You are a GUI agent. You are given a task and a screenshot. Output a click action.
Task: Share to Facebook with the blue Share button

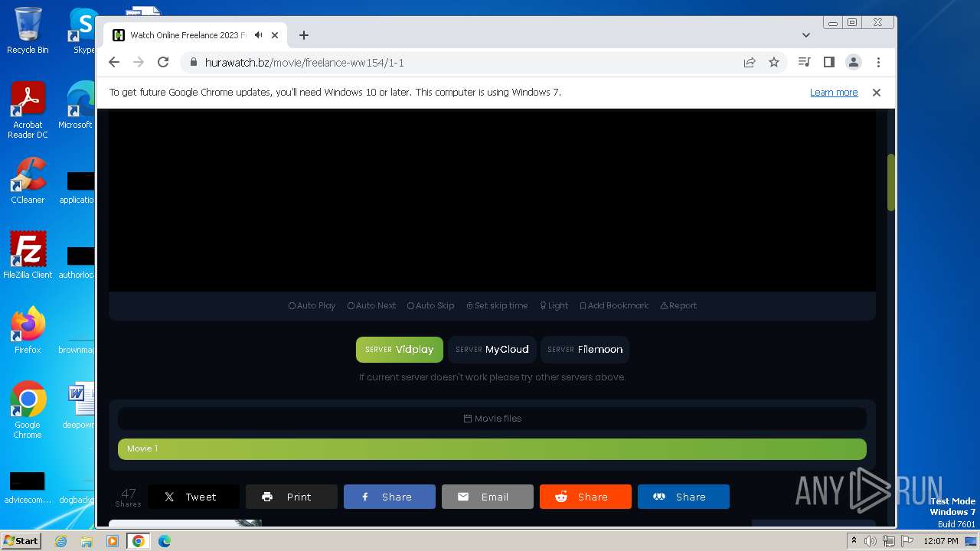pos(390,497)
